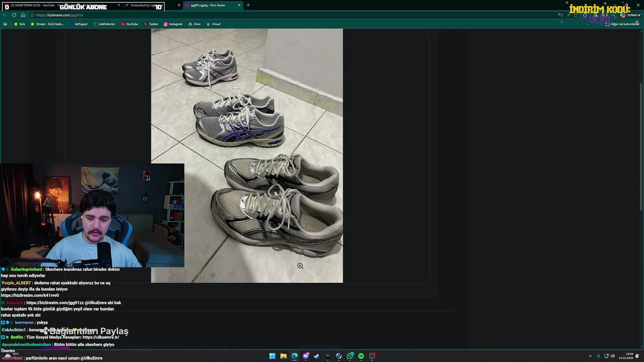The height and width of the screenshot is (362, 644).
Task: Open Diğer sık kullanılanlar bookmarks folder
Action: tap(622, 24)
